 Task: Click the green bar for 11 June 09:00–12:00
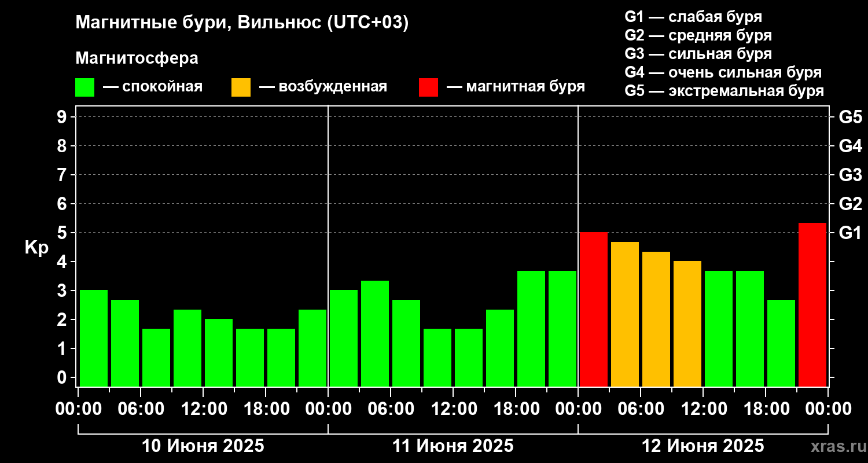pyautogui.click(x=437, y=358)
